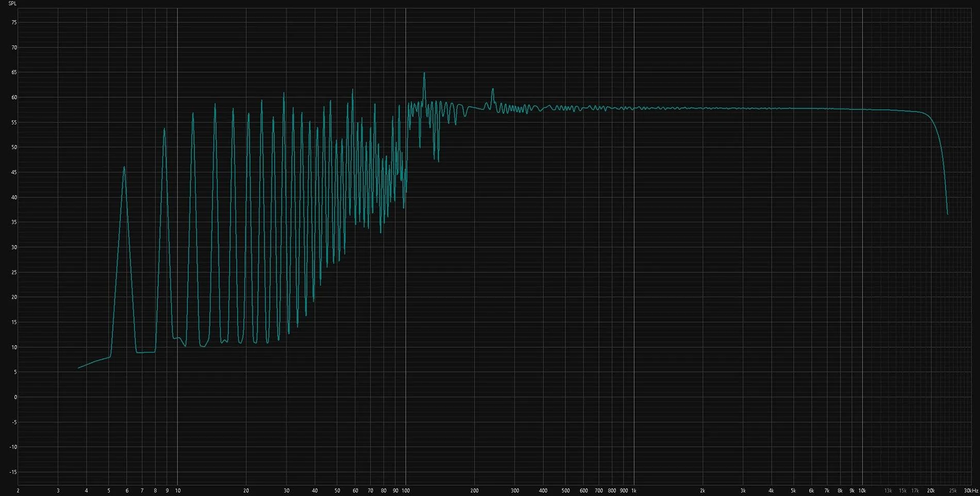Click the 700 Hz frequency axis label
The width and height of the screenshot is (980, 496).
[599, 491]
